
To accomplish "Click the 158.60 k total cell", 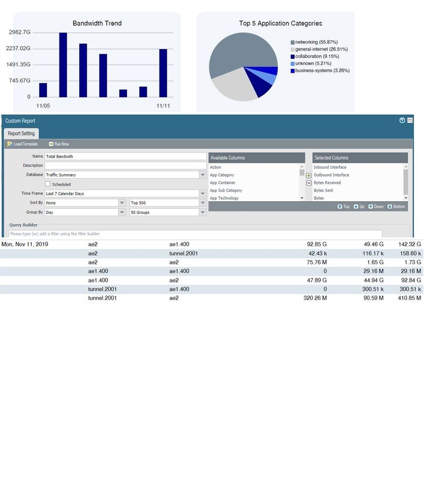I will coord(410,253).
